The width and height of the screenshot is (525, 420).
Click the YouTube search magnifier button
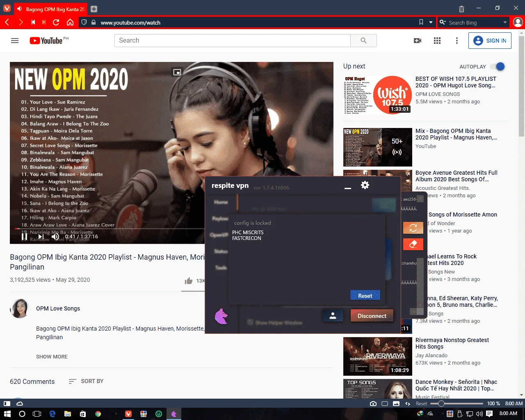click(363, 41)
